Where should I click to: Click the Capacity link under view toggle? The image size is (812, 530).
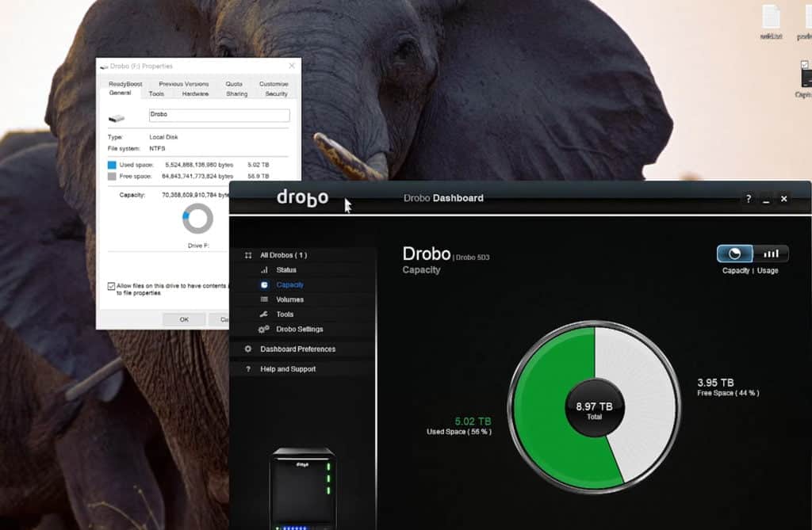point(735,271)
